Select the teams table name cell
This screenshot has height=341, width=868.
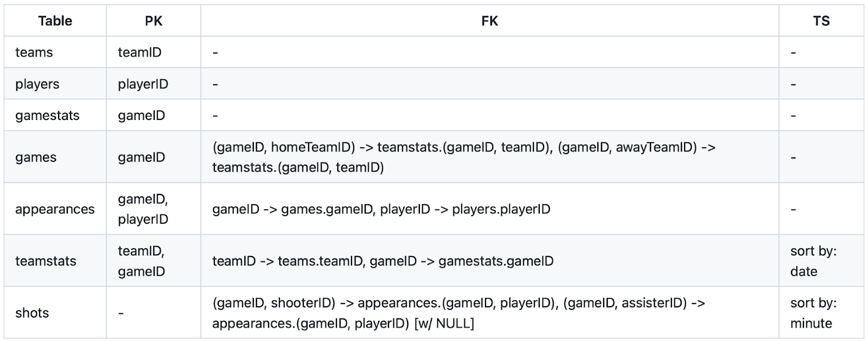click(34, 53)
